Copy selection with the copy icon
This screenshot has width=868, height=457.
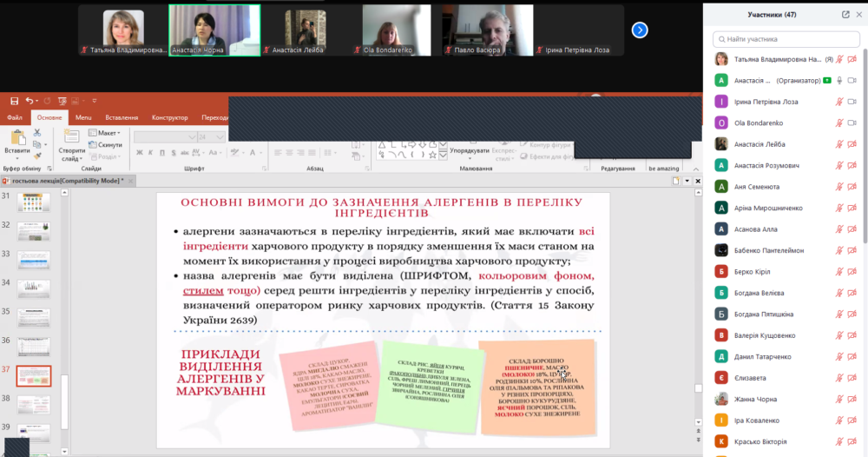37,144
